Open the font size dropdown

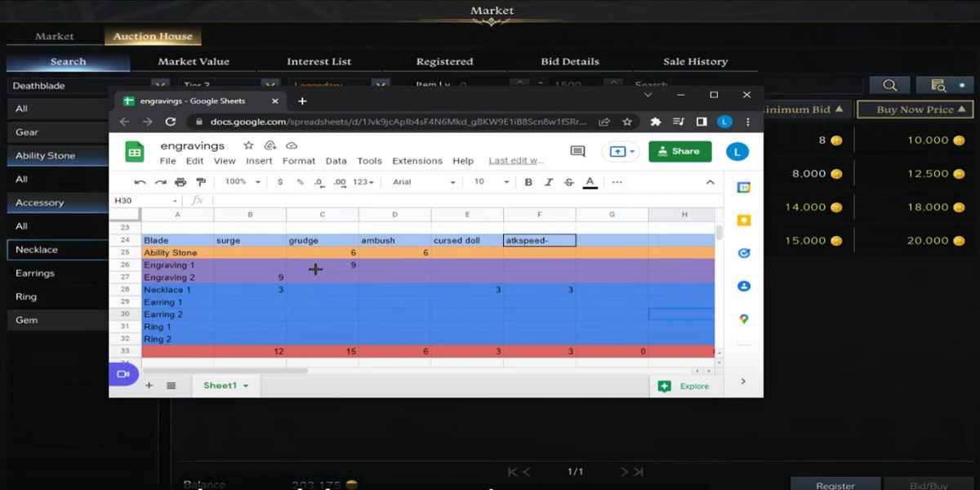point(491,182)
